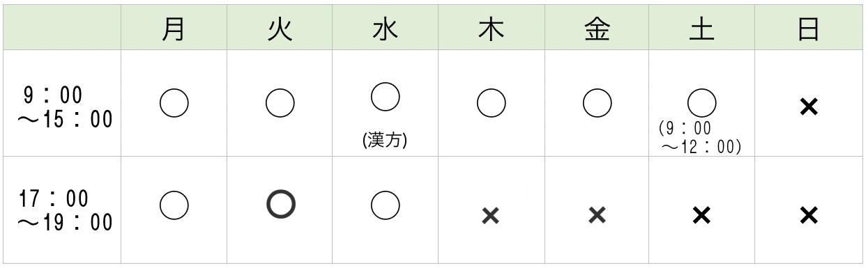Viewport: 868px width, 268px height.
Task: Click the (漢方) note under Wednesday
Action: coord(386,139)
